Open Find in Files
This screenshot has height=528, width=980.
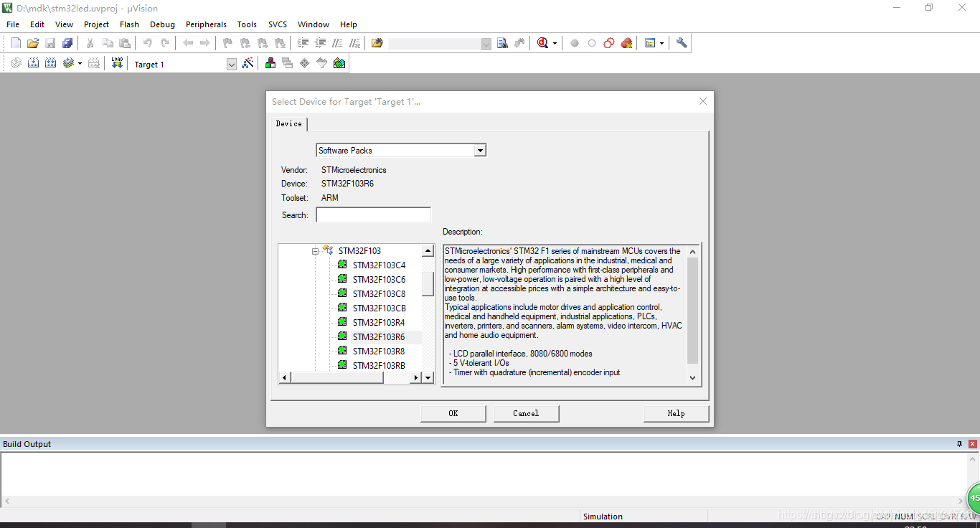[377, 43]
